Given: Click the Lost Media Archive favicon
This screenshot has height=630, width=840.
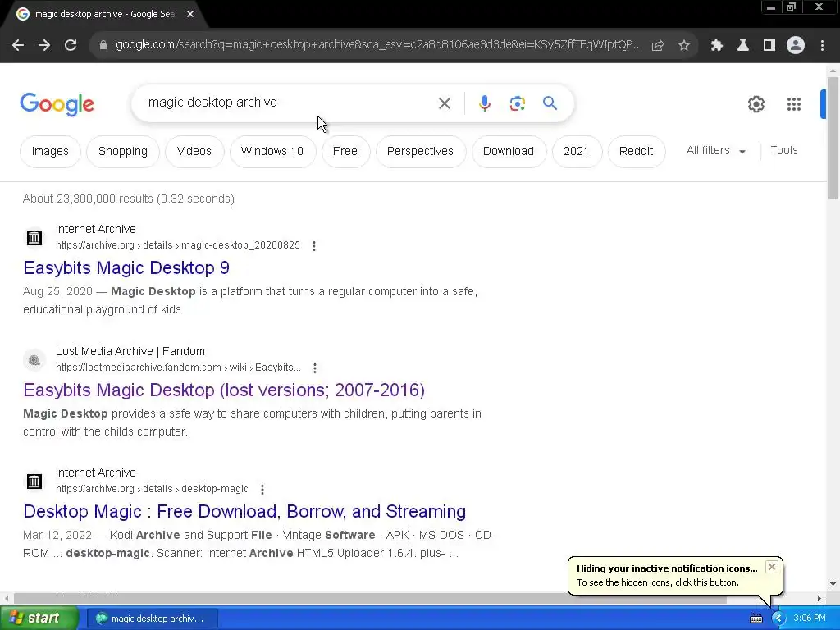Looking at the screenshot, I should 34,360.
